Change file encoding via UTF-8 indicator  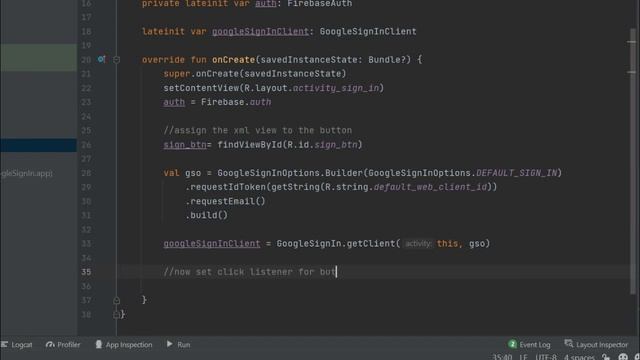pos(546,357)
